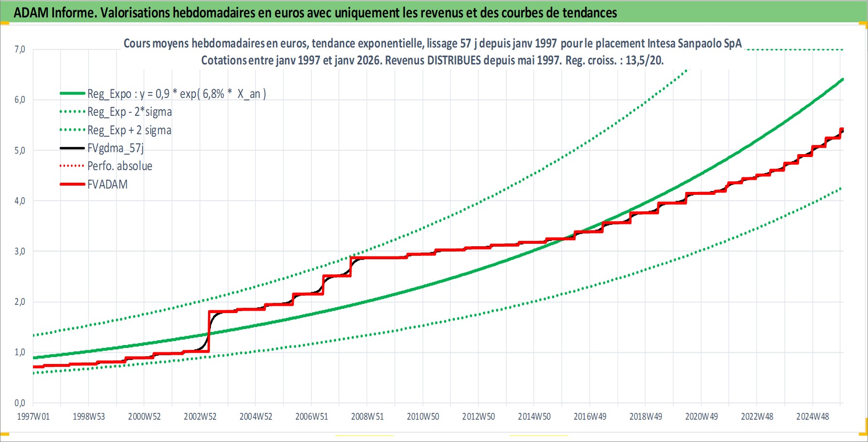Image resolution: width=868 pixels, height=442 pixels.
Task: Click the x-axis label "2016W49"
Action: (590, 416)
